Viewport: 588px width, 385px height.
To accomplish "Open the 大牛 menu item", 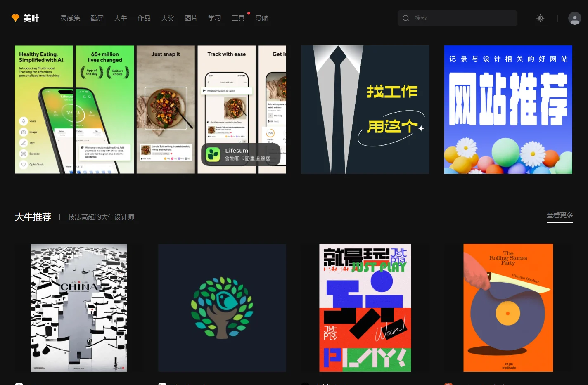I will coord(120,18).
